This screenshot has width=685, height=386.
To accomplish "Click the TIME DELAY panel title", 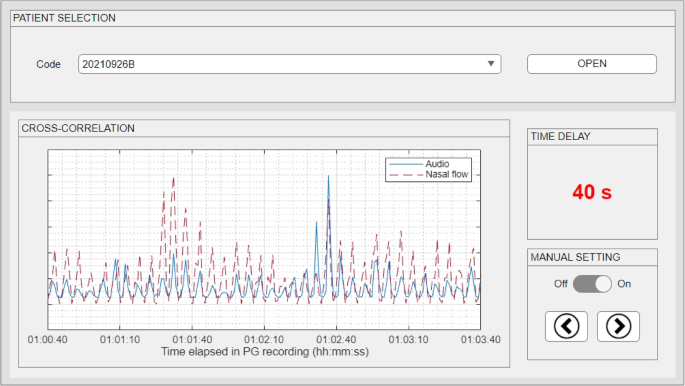I will pyautogui.click(x=560, y=136).
